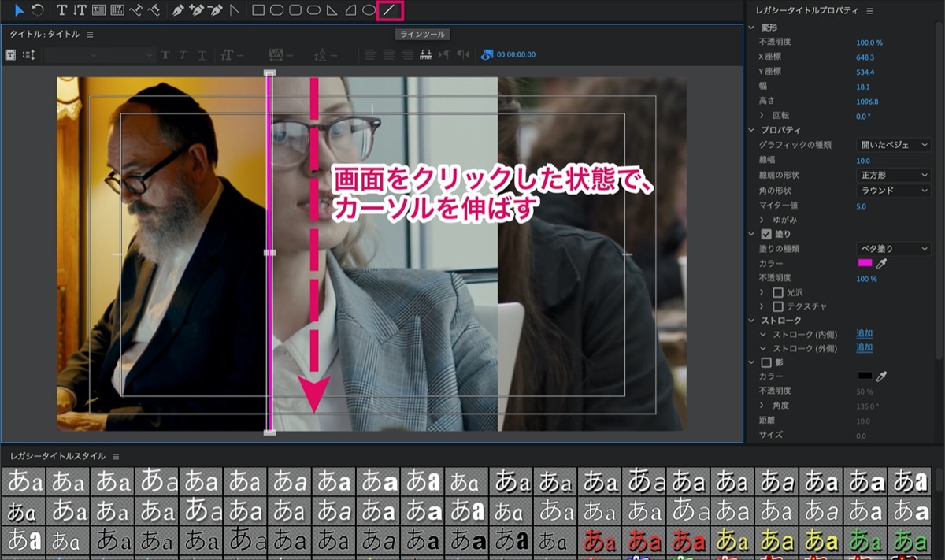Click the 00:00:00:00 timecode
945x560 pixels.
(516, 54)
